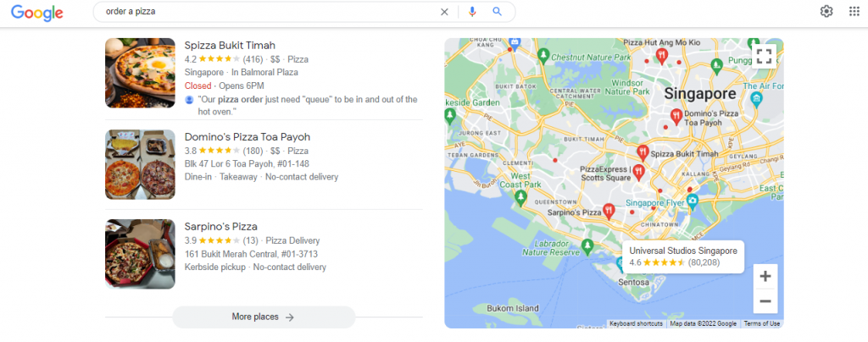Viewport: 868px width, 342px height.
Task: Click 'Dine-in · Takeaway · No-contact delivery' text
Action: (x=261, y=177)
